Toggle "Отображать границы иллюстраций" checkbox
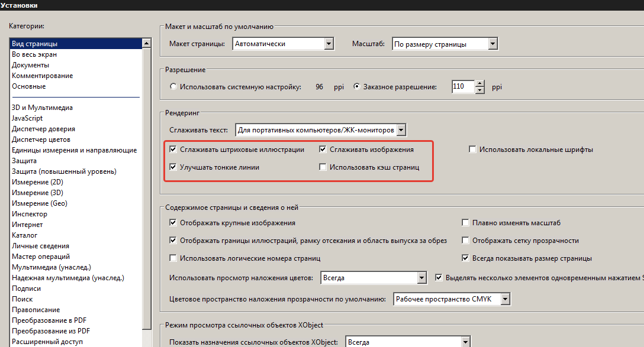Screen dimensions: 644x347 tap(173, 241)
